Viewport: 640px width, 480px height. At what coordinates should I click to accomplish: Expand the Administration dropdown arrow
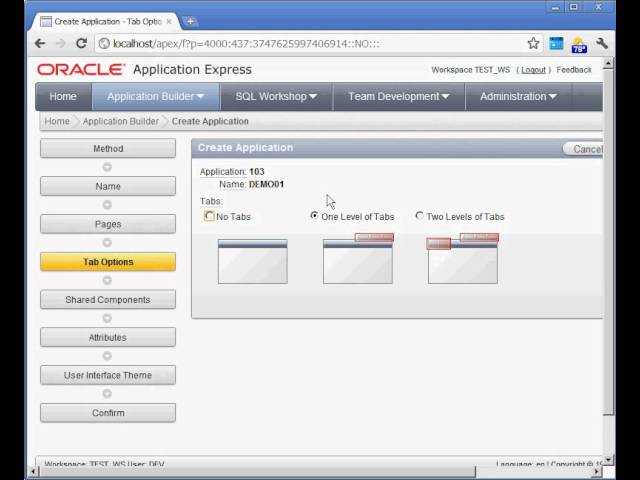tap(553, 97)
